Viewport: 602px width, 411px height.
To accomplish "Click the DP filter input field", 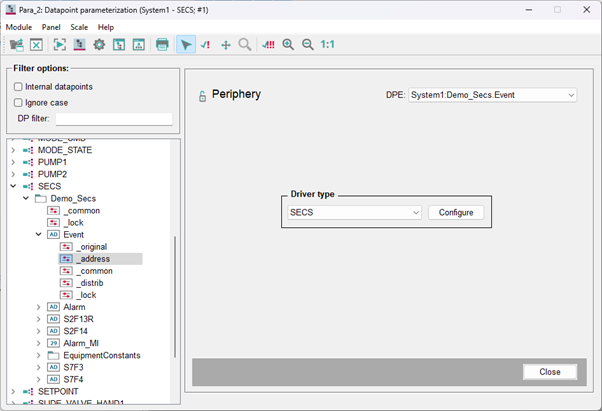I will (x=114, y=119).
